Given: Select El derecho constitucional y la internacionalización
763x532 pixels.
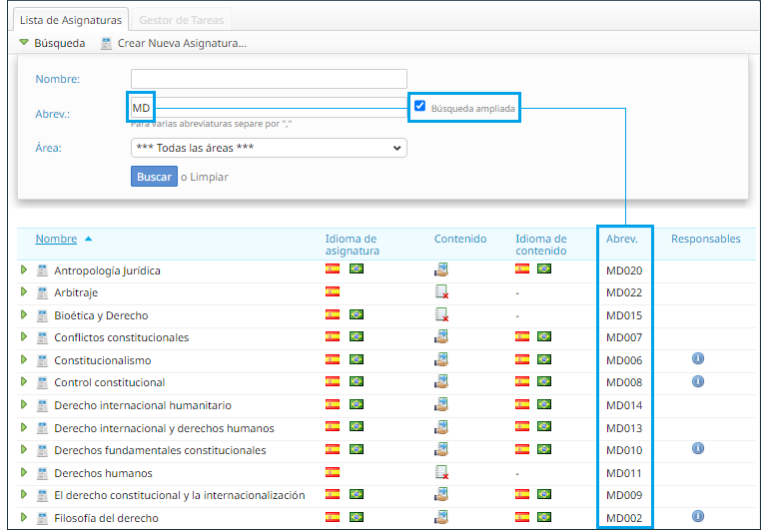Looking at the screenshot, I should tap(180, 495).
